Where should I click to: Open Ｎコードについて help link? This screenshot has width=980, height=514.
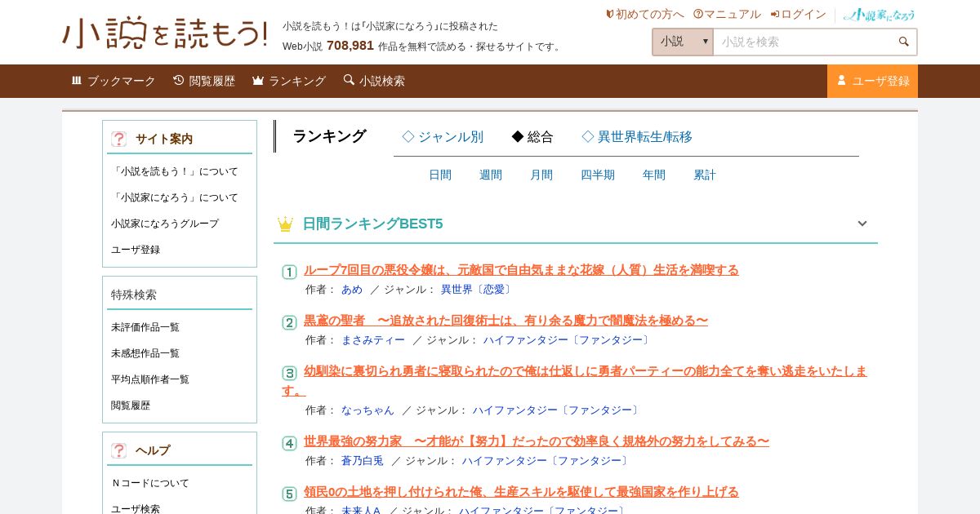150,483
